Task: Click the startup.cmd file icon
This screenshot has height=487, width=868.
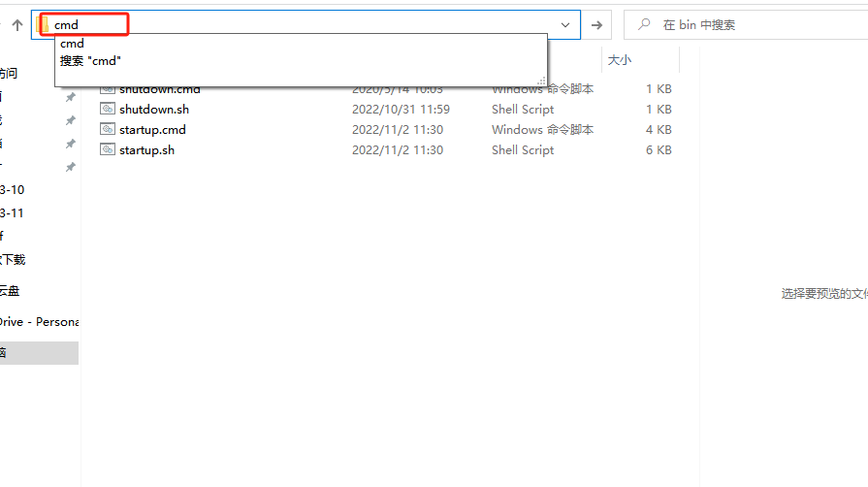Action: point(108,129)
